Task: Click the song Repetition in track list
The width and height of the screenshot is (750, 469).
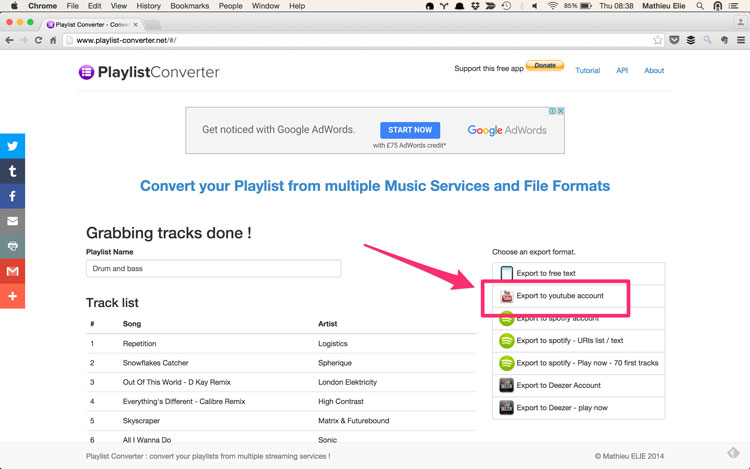Action: [x=139, y=344]
